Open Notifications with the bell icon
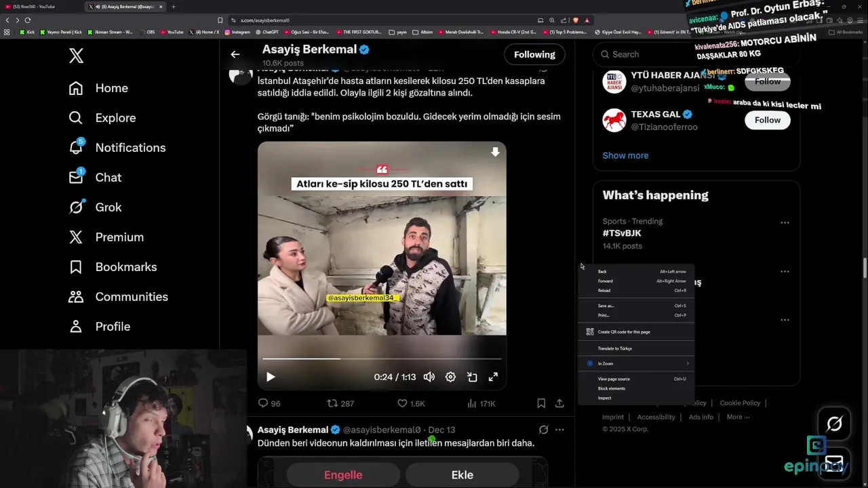This screenshot has height=488, width=868. click(x=117, y=148)
